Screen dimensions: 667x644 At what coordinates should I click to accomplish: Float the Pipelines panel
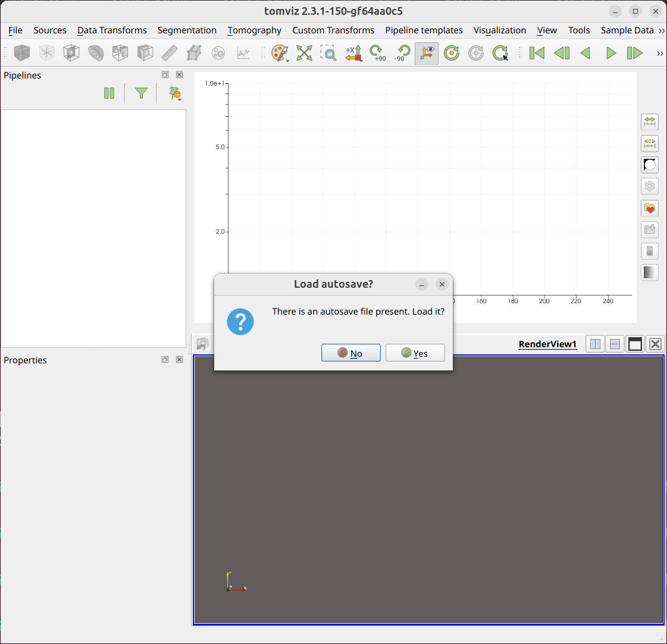(x=165, y=75)
